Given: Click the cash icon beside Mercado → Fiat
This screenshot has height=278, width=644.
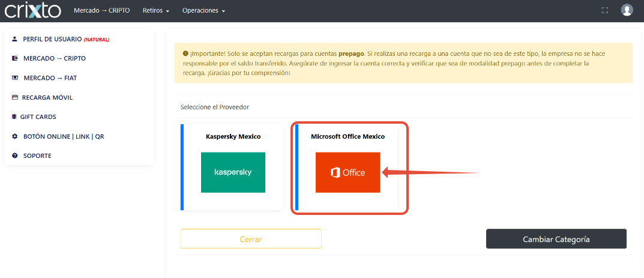Looking at the screenshot, I should pos(15,77).
